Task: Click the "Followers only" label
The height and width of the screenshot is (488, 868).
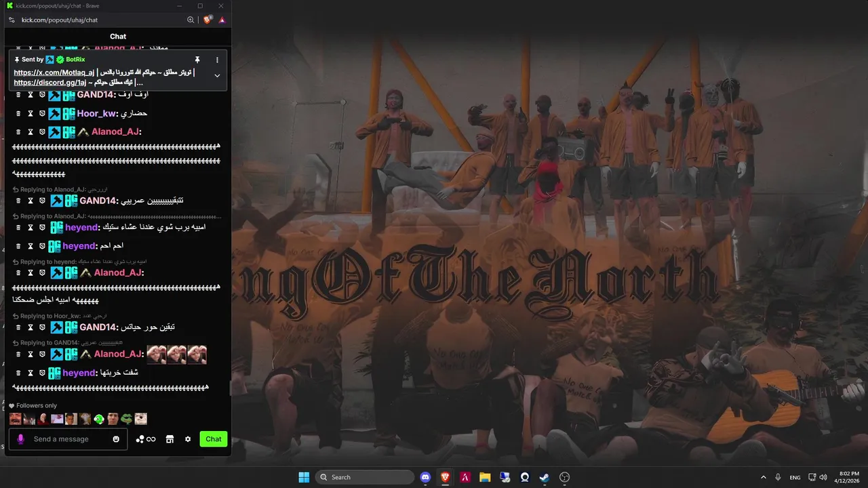Action: (x=37, y=405)
